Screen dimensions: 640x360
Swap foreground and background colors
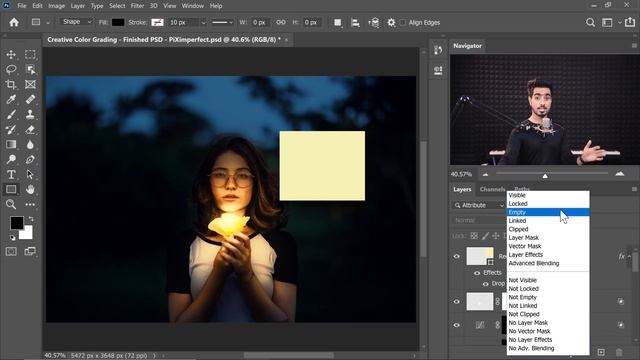31,219
